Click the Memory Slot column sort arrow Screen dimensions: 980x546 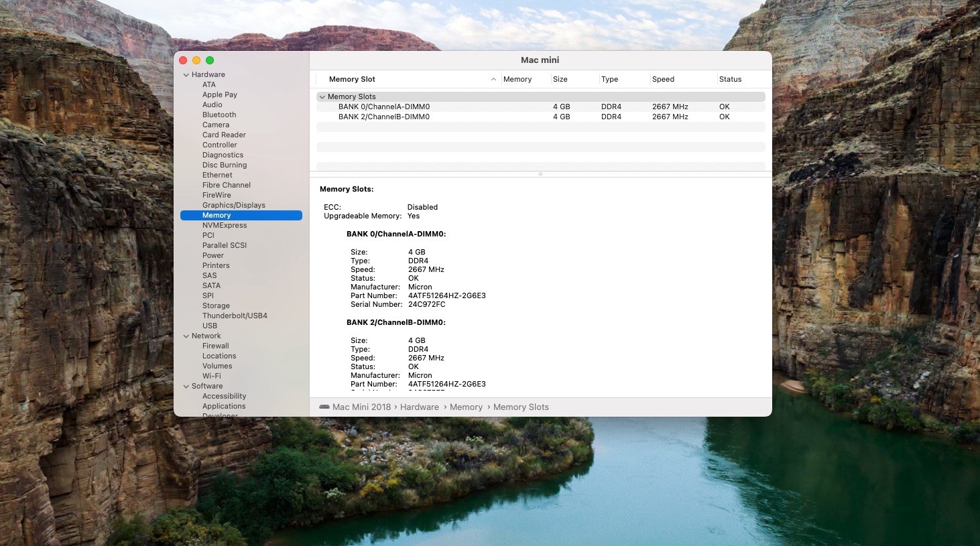coord(493,79)
